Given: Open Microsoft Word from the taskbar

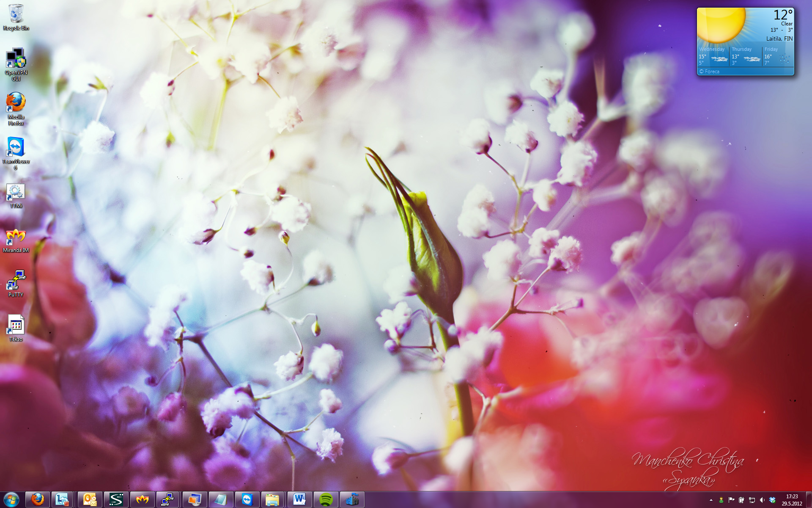Looking at the screenshot, I should [x=299, y=500].
